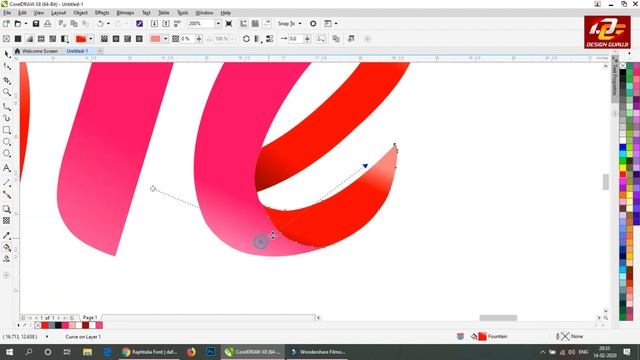640x360 pixels.
Task: Toggle Show Grid button
Action: (x=255, y=24)
